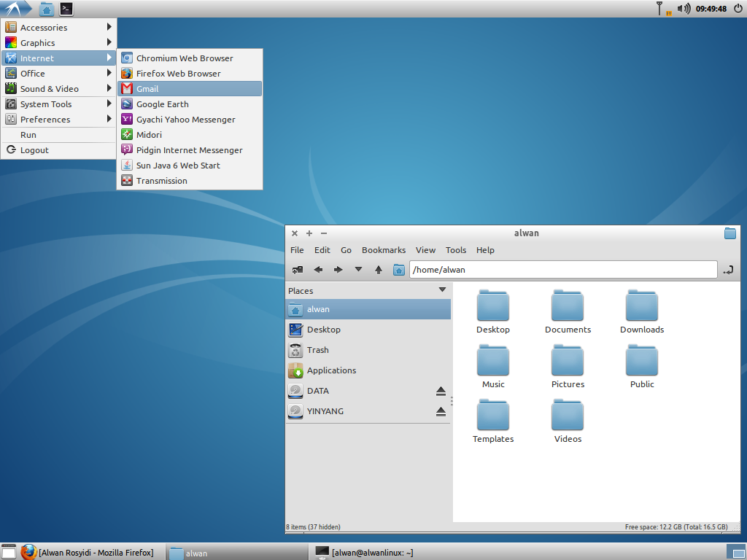Expand the System Tools submenu

pos(58,104)
